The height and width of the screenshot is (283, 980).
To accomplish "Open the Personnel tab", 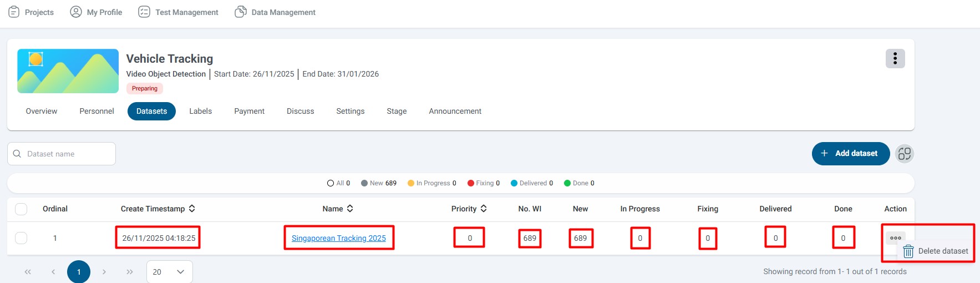I will coord(97,112).
